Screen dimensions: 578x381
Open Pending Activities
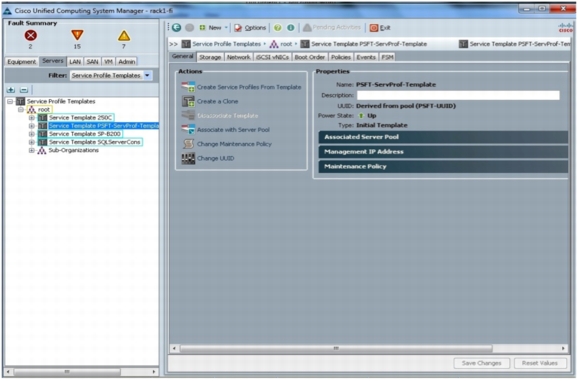point(331,27)
